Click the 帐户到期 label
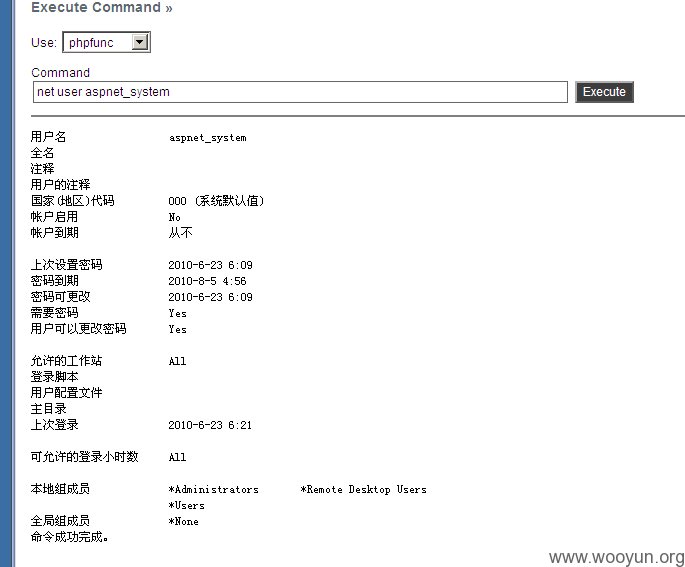 54,233
